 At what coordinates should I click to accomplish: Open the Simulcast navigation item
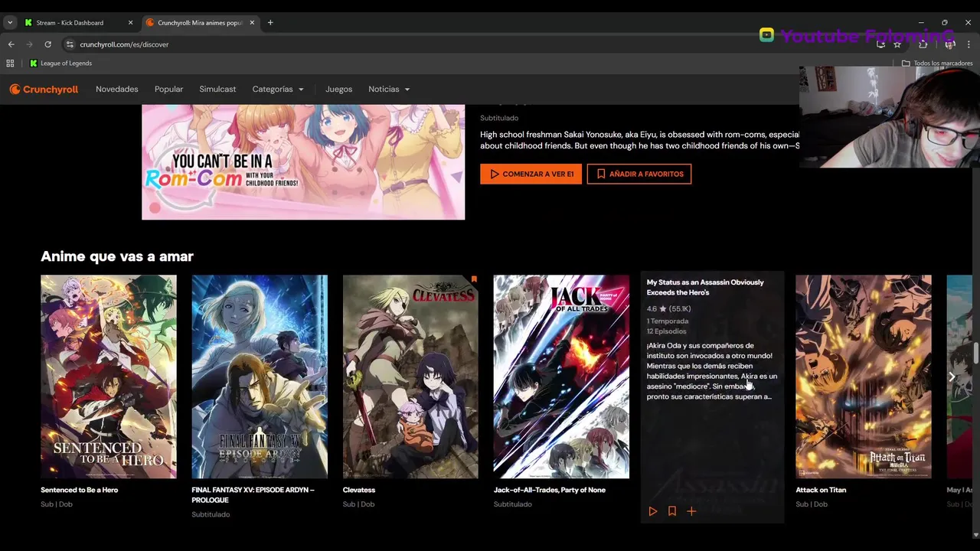pos(217,90)
